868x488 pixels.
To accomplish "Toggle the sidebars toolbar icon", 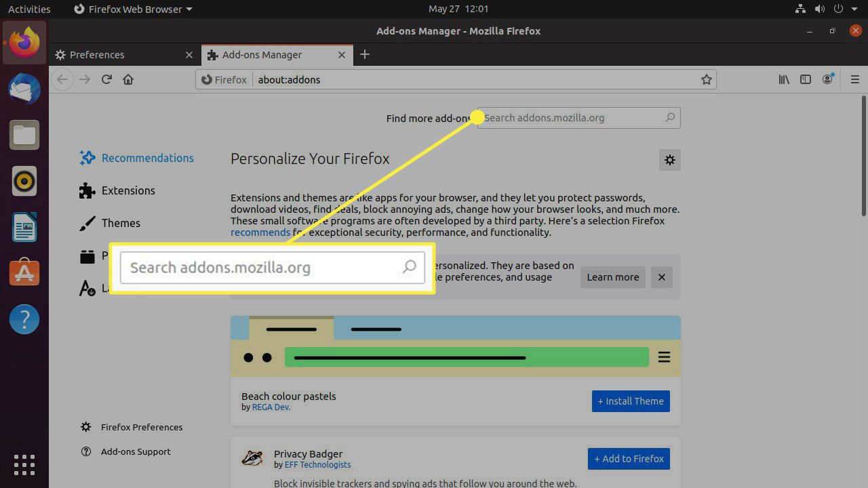I will pos(806,79).
